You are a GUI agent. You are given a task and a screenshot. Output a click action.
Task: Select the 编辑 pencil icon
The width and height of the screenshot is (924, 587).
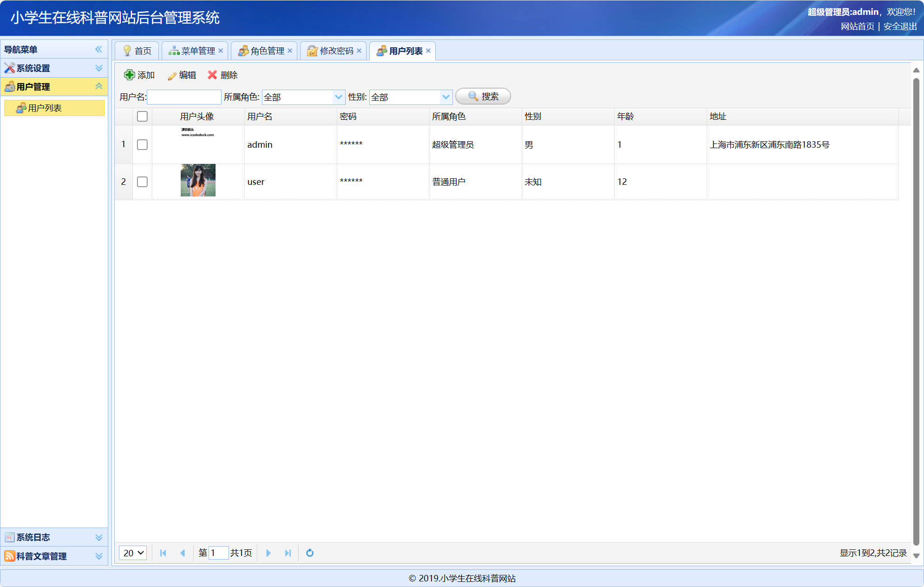[171, 75]
